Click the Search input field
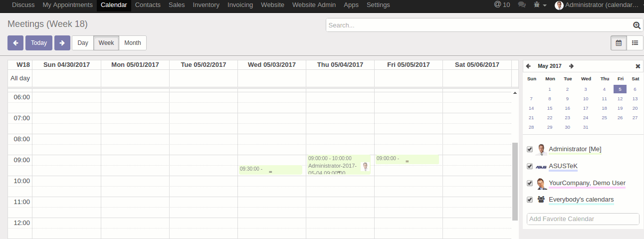644x239 pixels. 479,25
